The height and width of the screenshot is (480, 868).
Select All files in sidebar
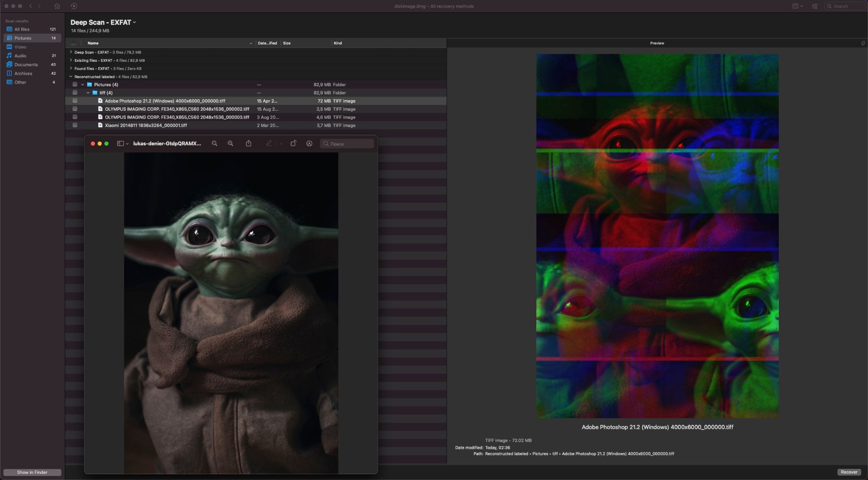32,29
